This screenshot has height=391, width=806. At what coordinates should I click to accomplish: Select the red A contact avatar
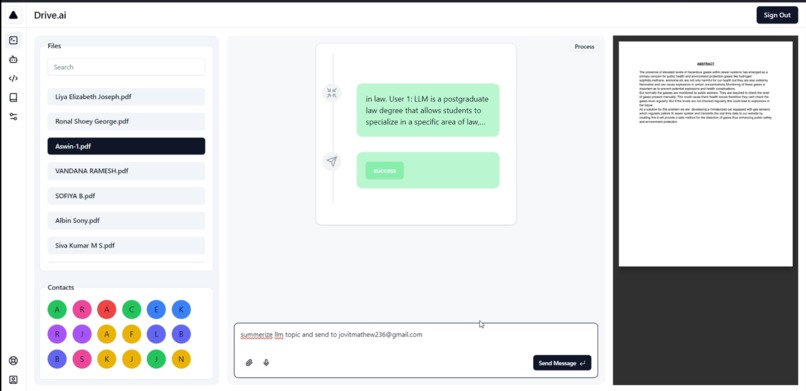[x=106, y=309]
